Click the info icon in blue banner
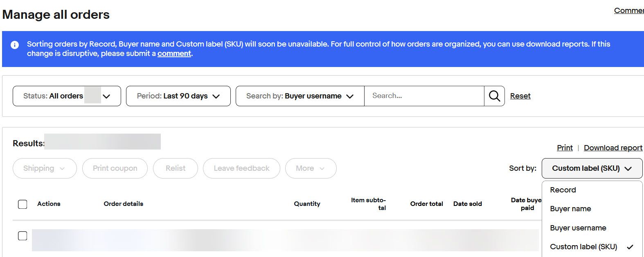Viewport: 644px width, 257px height. click(15, 45)
